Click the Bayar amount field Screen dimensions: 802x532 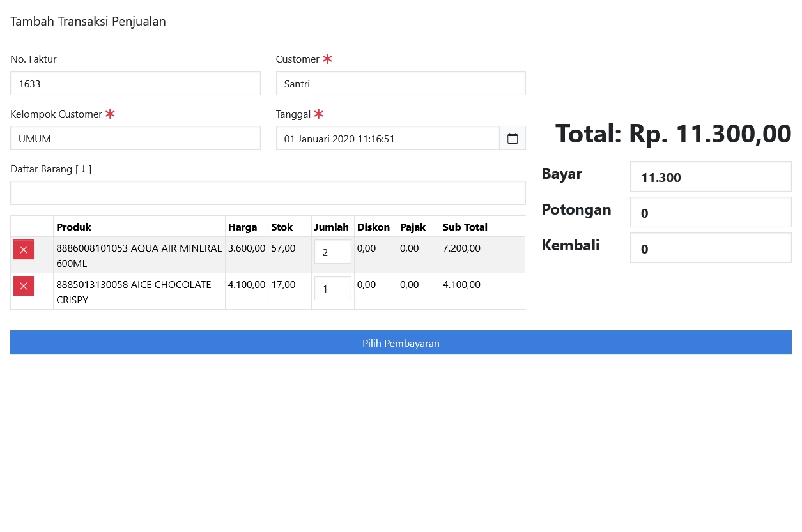(x=711, y=177)
